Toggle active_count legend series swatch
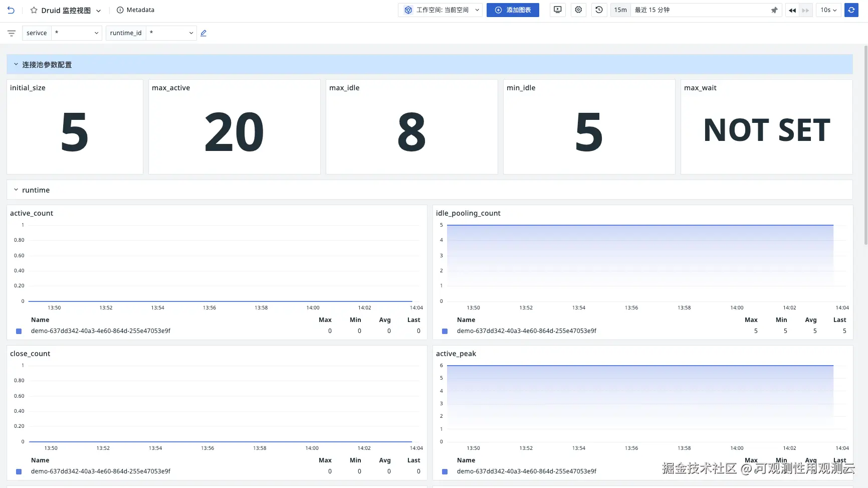The width and height of the screenshot is (868, 488). coord(19,331)
